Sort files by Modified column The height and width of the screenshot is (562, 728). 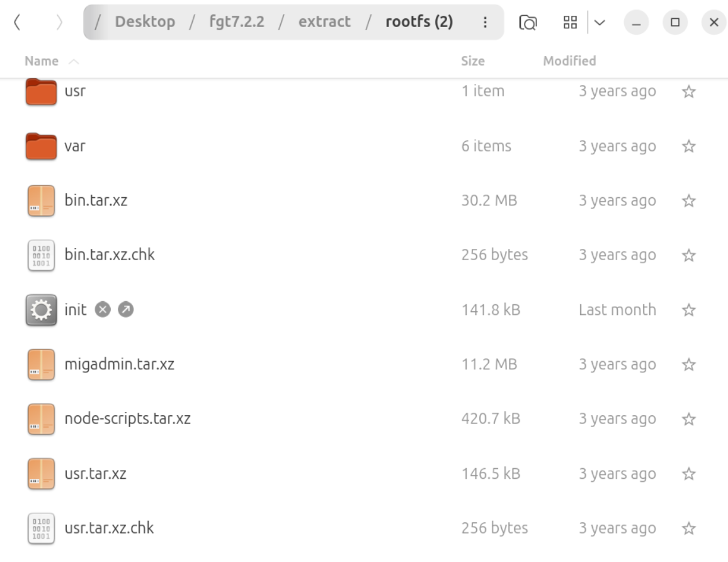[570, 61]
